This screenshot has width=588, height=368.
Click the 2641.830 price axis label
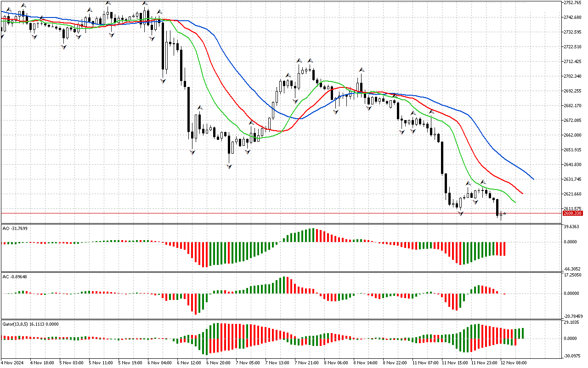(573, 165)
